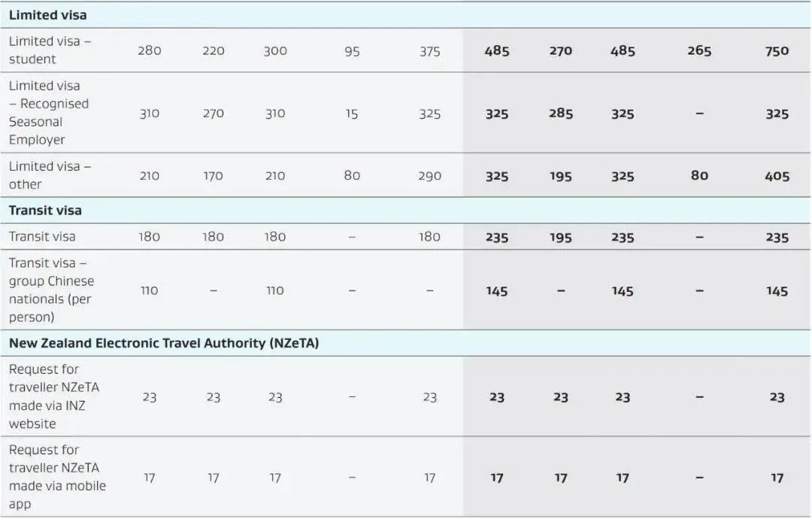Click the Limited visa section header
This screenshot has width=812, height=519.
(x=47, y=15)
